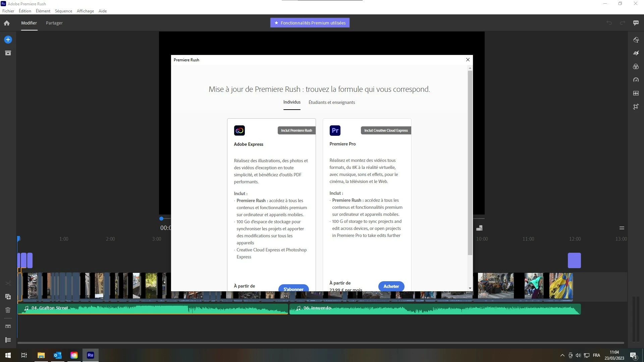Image resolution: width=644 pixels, height=362 pixels.
Task: Switch to Étudiants et enseignants tab
Action: coord(331,102)
